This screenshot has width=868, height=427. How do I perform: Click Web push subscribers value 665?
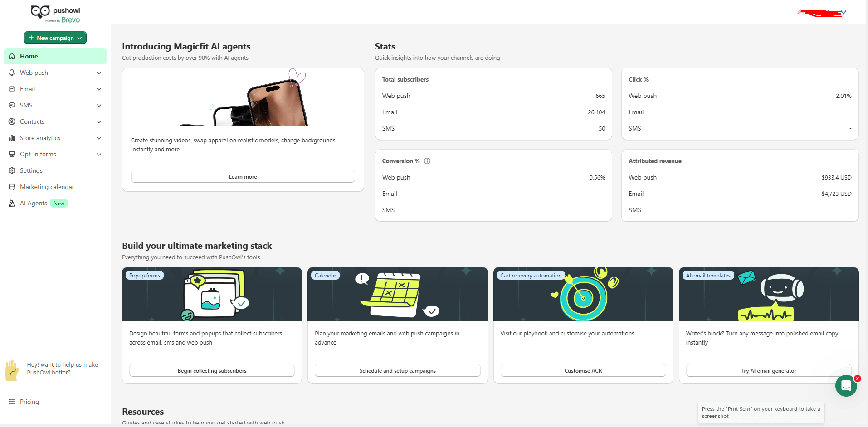pos(600,96)
